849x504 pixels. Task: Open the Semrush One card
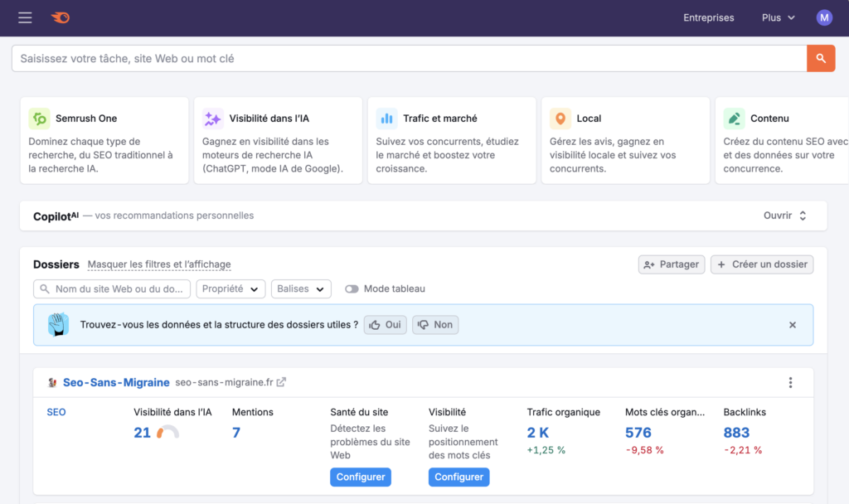tap(104, 141)
